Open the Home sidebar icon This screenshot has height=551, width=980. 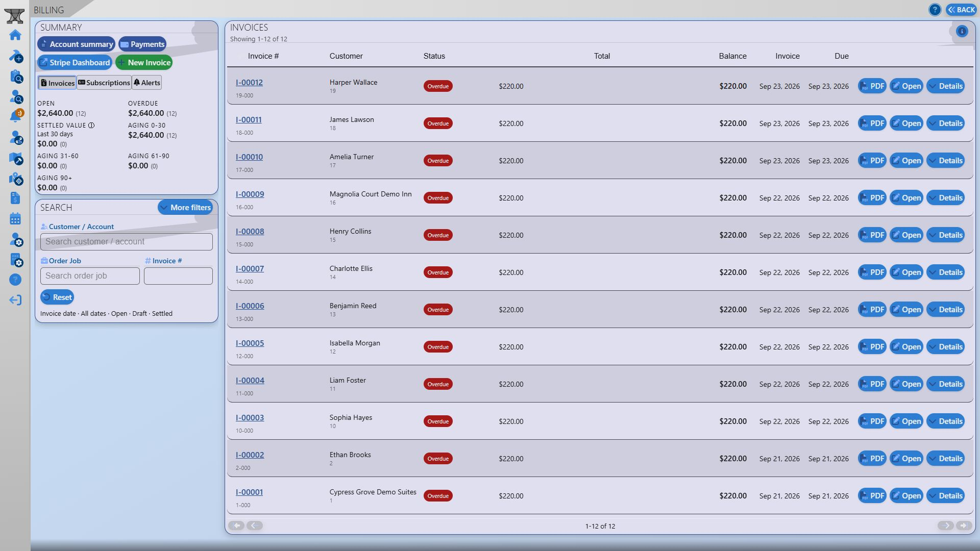click(15, 35)
